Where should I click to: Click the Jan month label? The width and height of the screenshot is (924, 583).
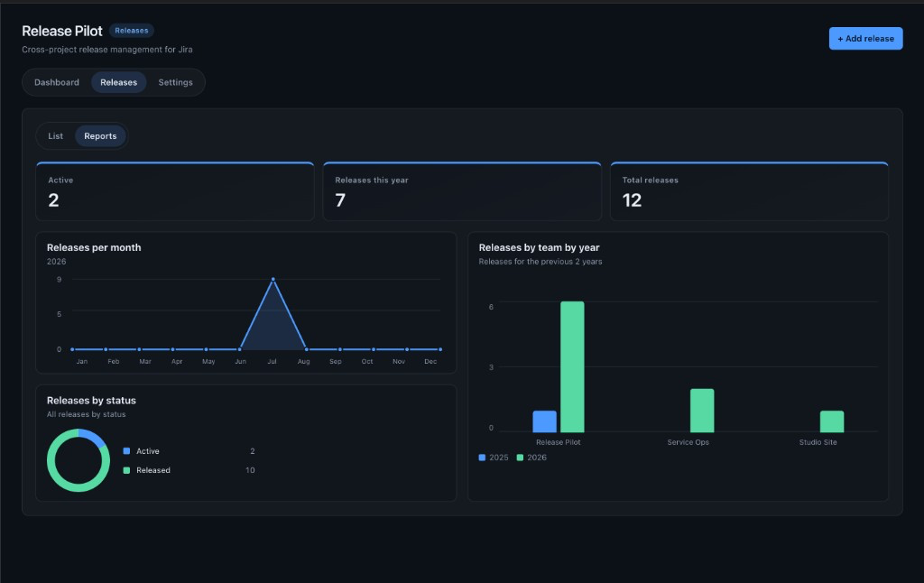[82, 361]
